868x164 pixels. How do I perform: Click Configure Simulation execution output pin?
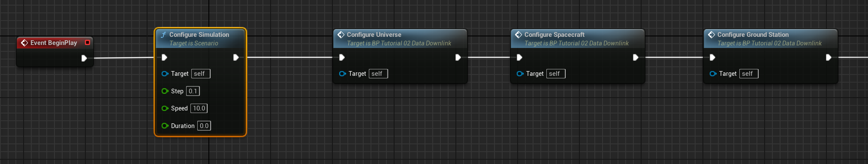pos(236,57)
